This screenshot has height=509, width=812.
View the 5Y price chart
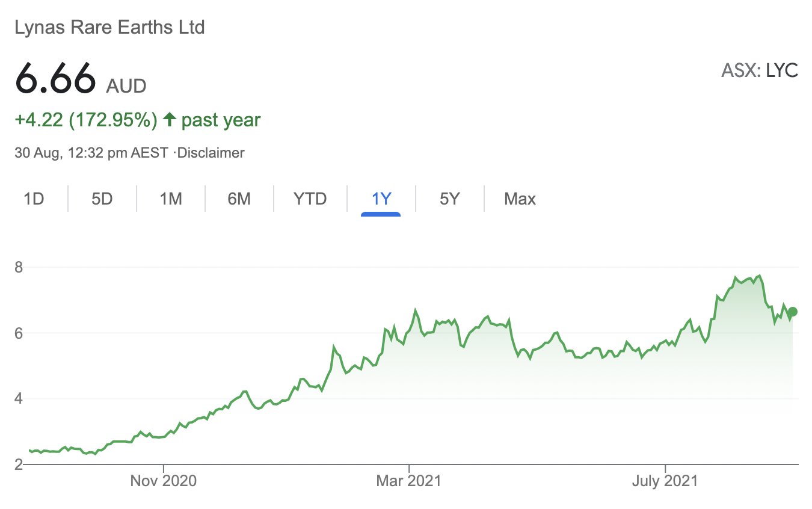449,199
